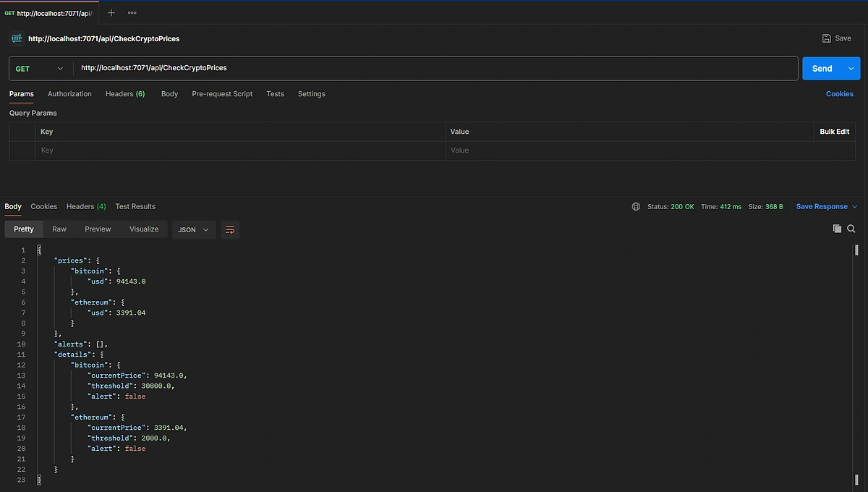Expand the Save Response dropdown

click(825, 206)
